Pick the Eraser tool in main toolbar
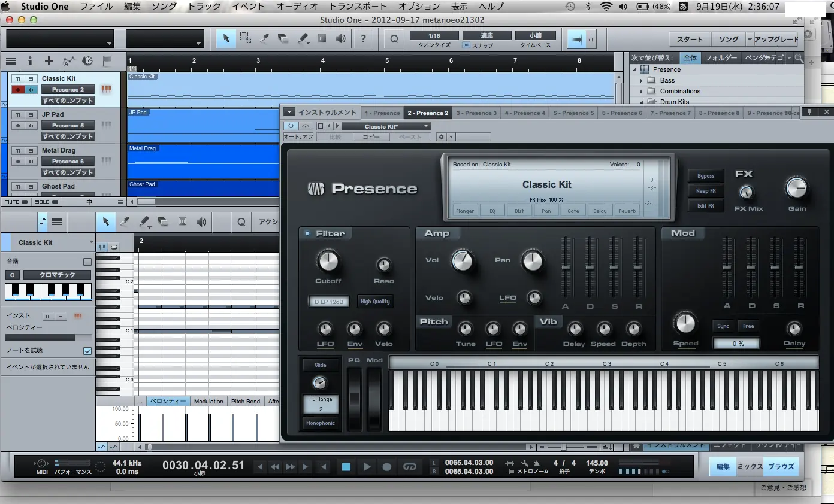 click(x=283, y=39)
